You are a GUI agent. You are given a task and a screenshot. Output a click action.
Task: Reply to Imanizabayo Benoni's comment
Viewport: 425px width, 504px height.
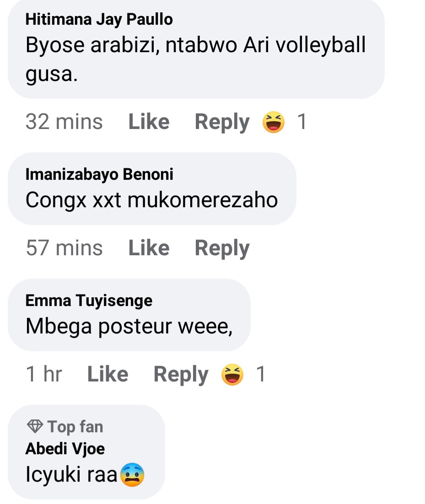222,248
